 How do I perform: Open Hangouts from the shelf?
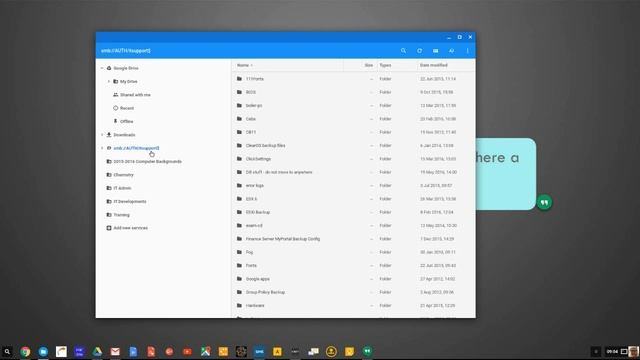tap(367, 351)
